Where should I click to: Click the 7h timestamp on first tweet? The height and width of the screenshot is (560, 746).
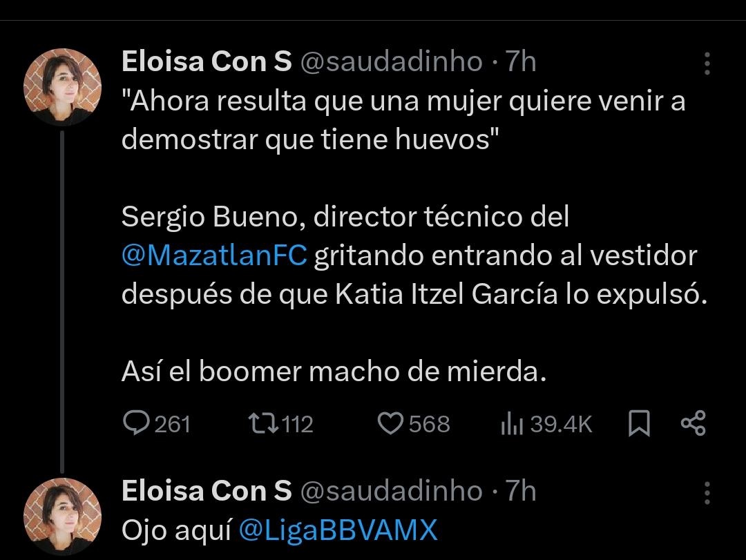521,62
